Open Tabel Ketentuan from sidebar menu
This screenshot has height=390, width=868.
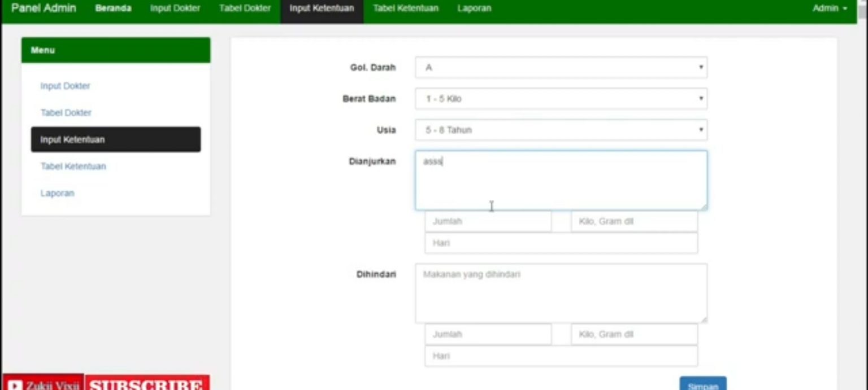pos(73,166)
